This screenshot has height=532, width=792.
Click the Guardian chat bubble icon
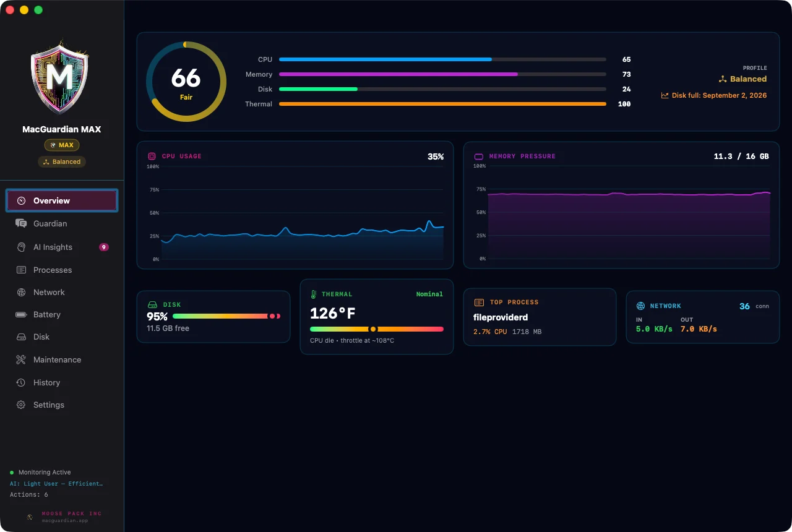point(21,223)
